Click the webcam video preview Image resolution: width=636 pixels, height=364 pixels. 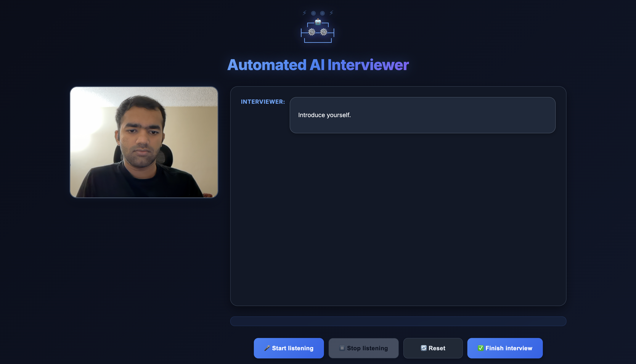144,142
